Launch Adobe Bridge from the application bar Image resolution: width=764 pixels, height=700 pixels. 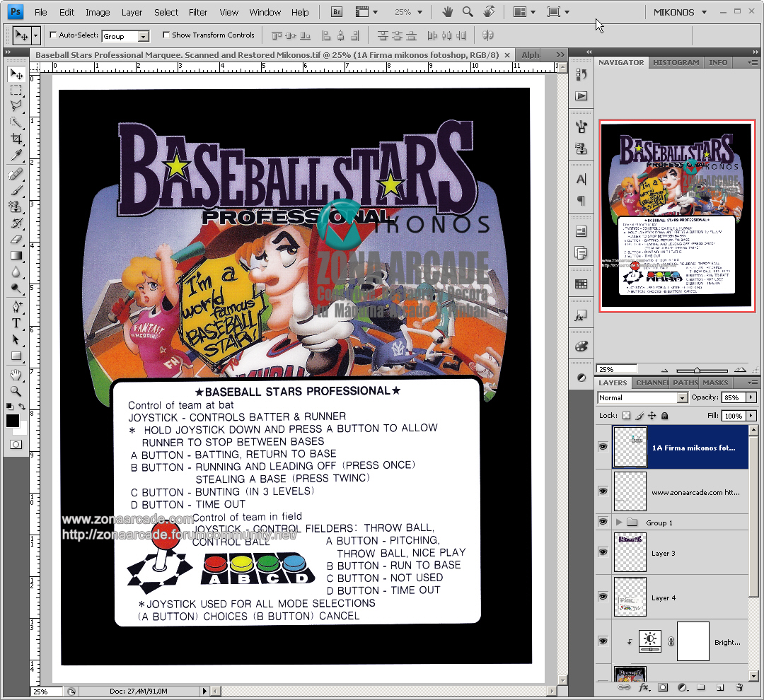click(336, 11)
